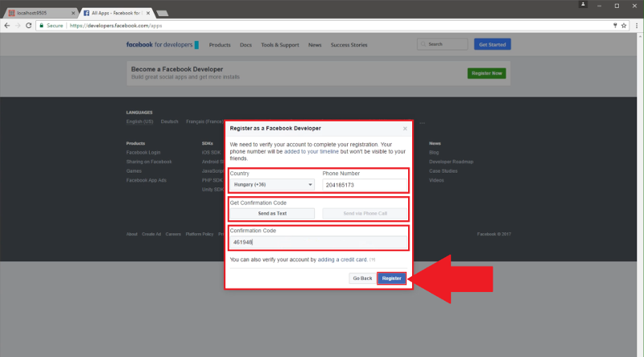This screenshot has width=644, height=357.
Task: Click the browser reload icon
Action: pyautogui.click(x=30, y=26)
